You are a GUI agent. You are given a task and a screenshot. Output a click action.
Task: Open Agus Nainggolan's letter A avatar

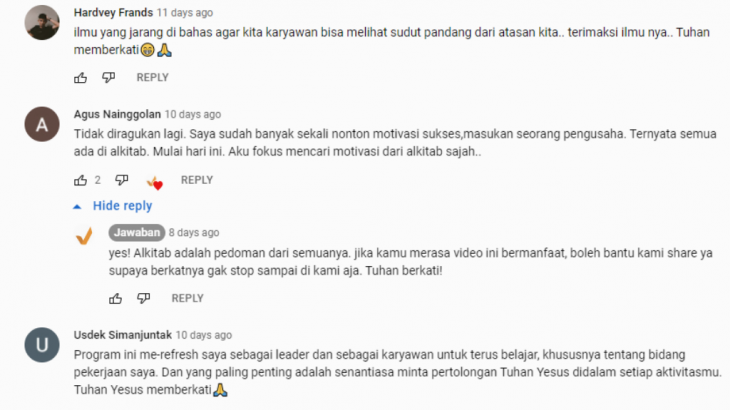(42, 124)
